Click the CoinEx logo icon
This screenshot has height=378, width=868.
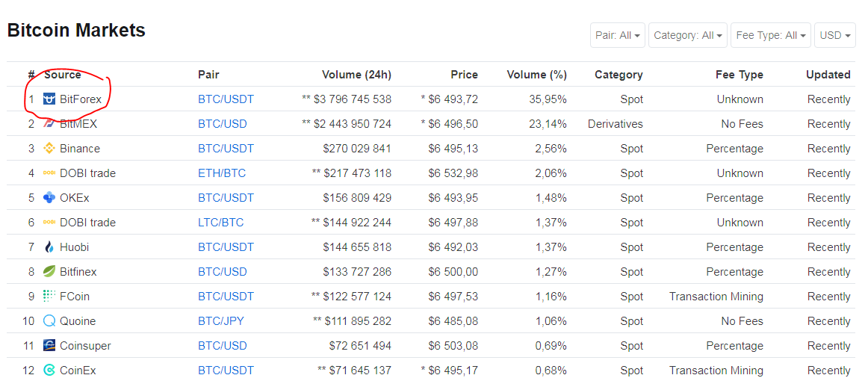(x=49, y=371)
